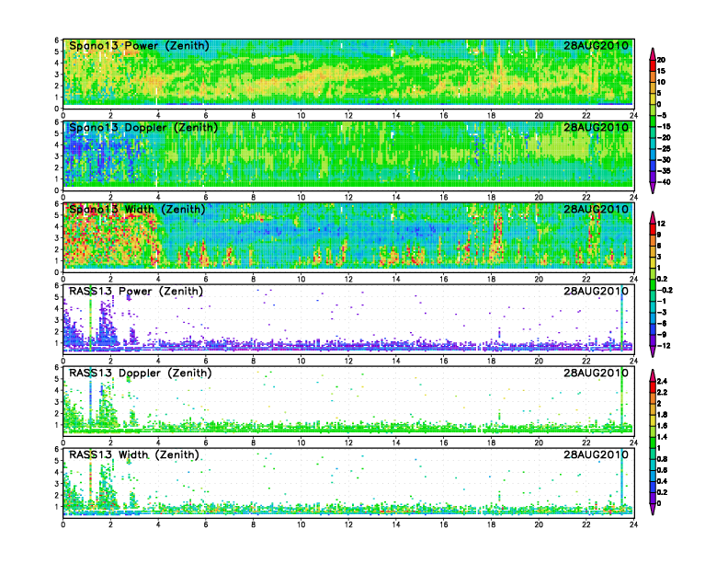728x563 pixels.
Task: Click the -25 label on top colorbar
Action: [x=664, y=149]
